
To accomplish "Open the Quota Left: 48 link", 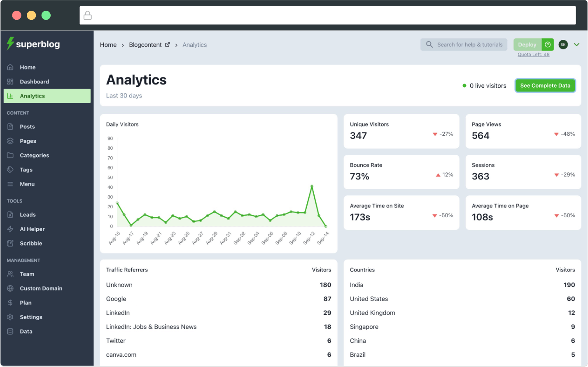I will 534,54.
